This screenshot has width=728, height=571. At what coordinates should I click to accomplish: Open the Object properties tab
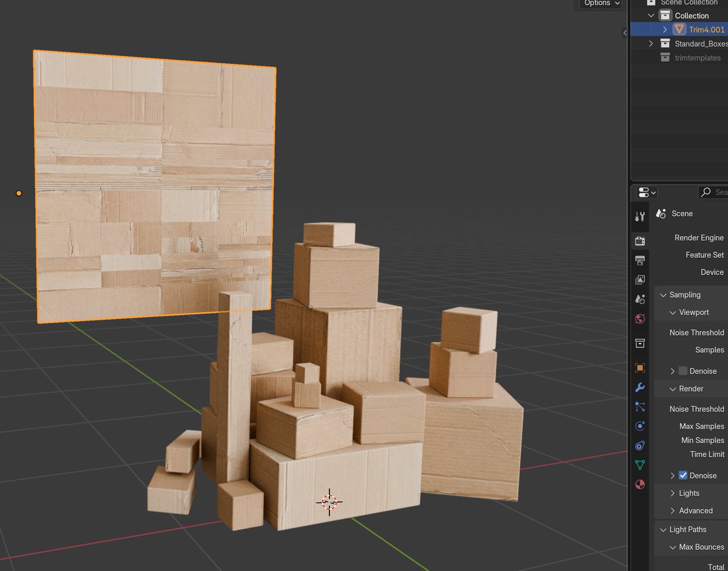click(639, 367)
